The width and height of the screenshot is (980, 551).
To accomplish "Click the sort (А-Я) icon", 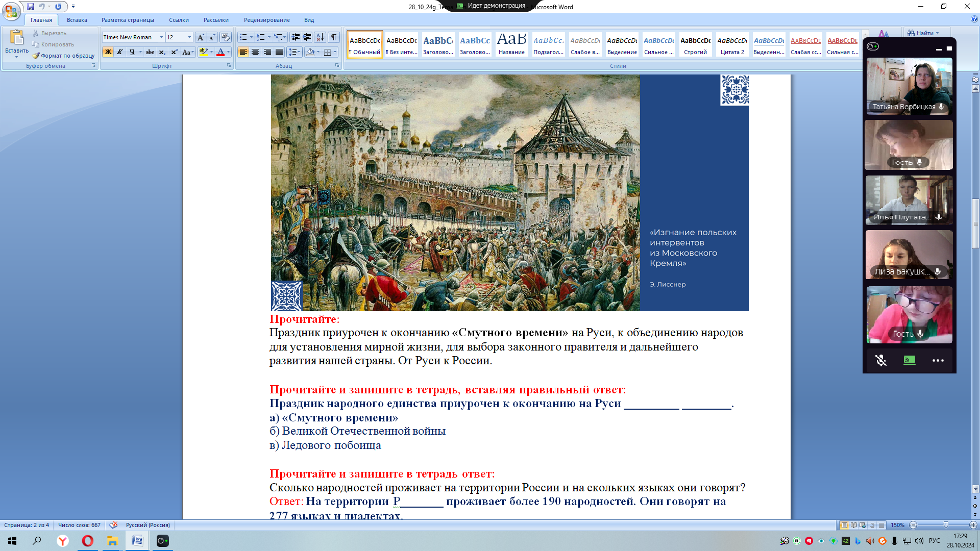I will pyautogui.click(x=320, y=37).
